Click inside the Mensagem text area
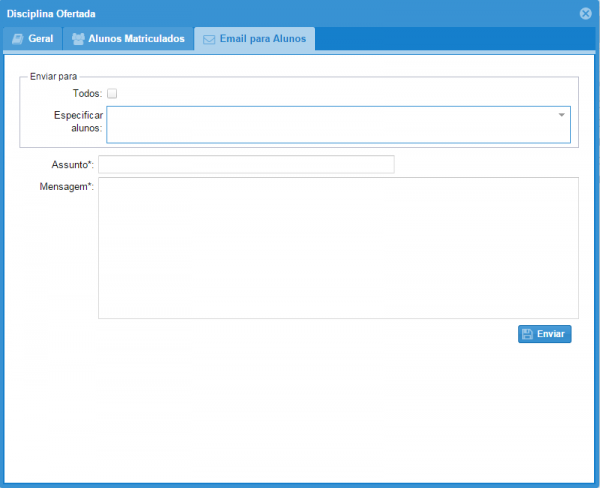Screen dimensions: 600x488 [338, 248]
